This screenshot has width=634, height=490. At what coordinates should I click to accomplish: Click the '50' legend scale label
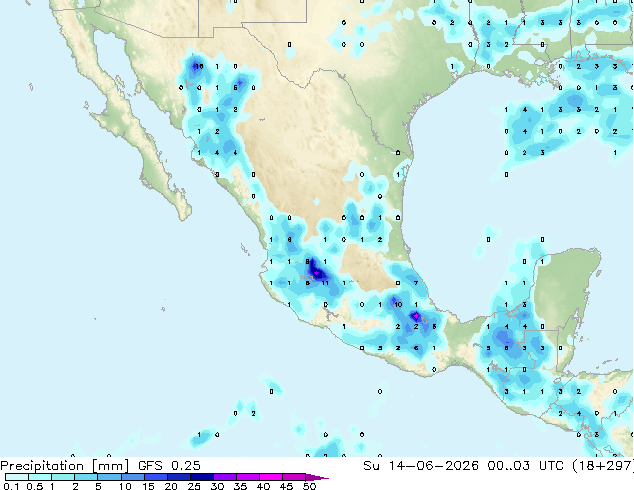click(309, 486)
